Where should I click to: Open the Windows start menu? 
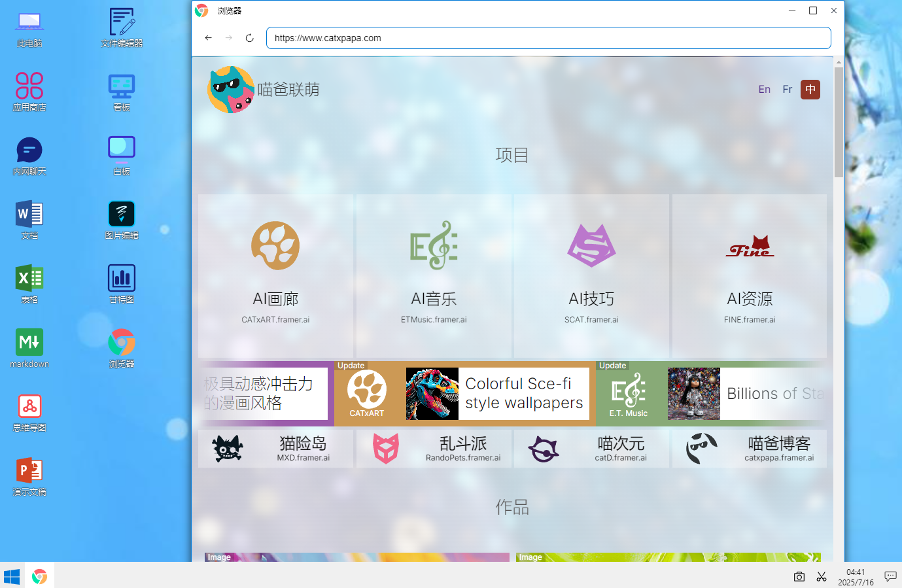12,576
